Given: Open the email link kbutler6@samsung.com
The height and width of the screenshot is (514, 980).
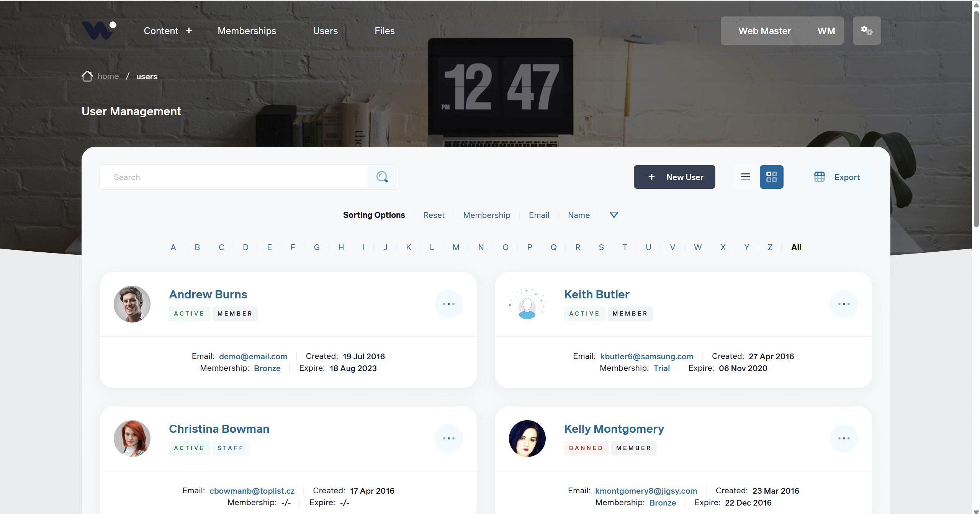Looking at the screenshot, I should (646, 356).
